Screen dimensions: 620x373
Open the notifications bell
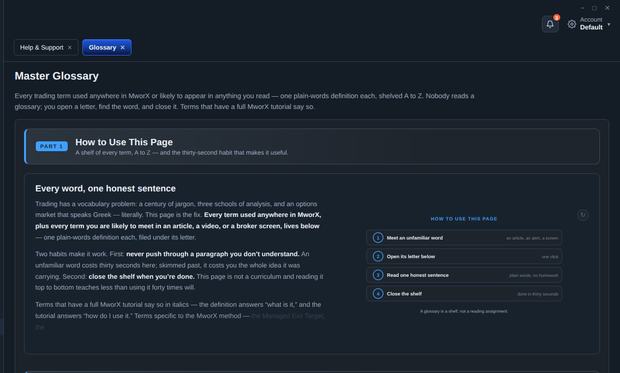coord(550,24)
